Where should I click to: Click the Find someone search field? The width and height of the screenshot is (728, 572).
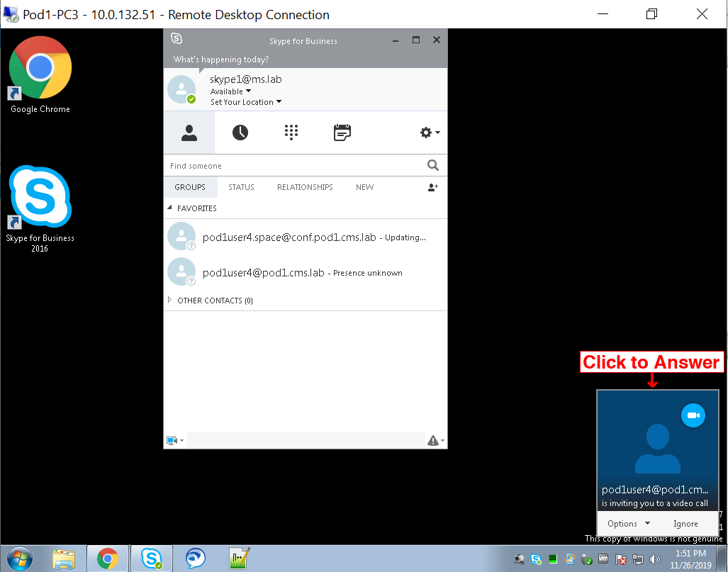tap(295, 166)
